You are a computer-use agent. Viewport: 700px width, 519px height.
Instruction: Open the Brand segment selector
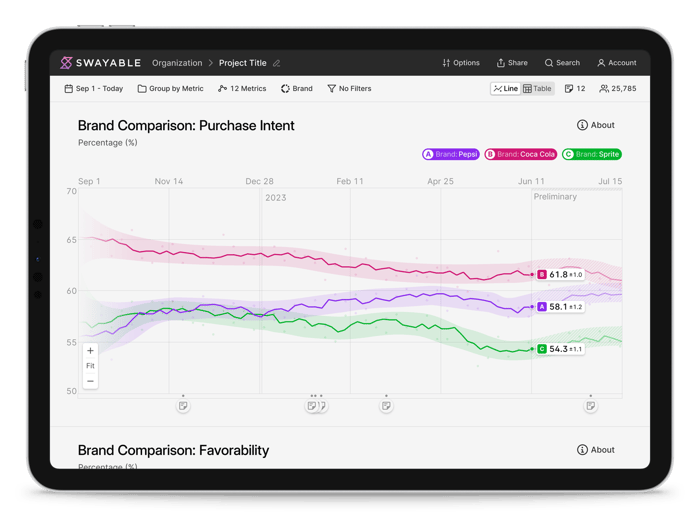click(297, 88)
